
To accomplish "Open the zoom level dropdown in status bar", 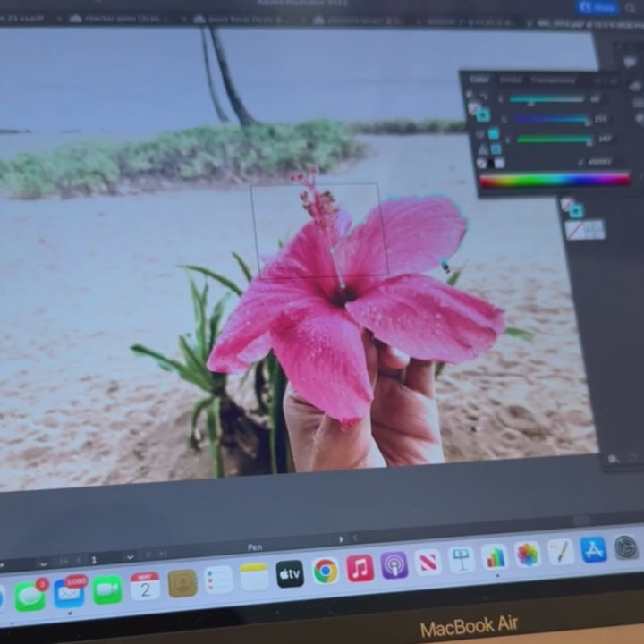I will tap(43, 563).
